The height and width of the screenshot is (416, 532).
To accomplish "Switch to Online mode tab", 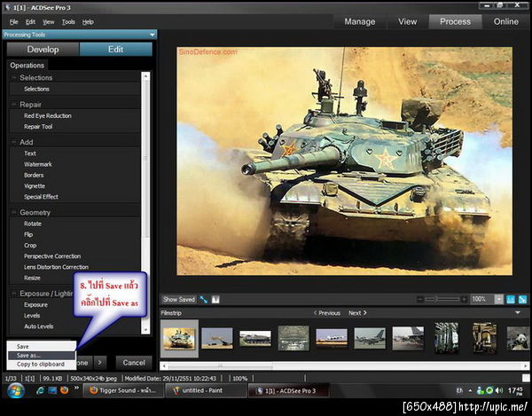I will (506, 21).
